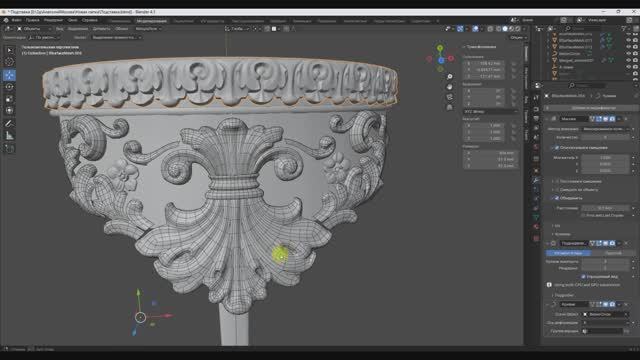Toggle Merge checkbox in Array modifier
This screenshot has width=640, height=360.
coord(557,198)
